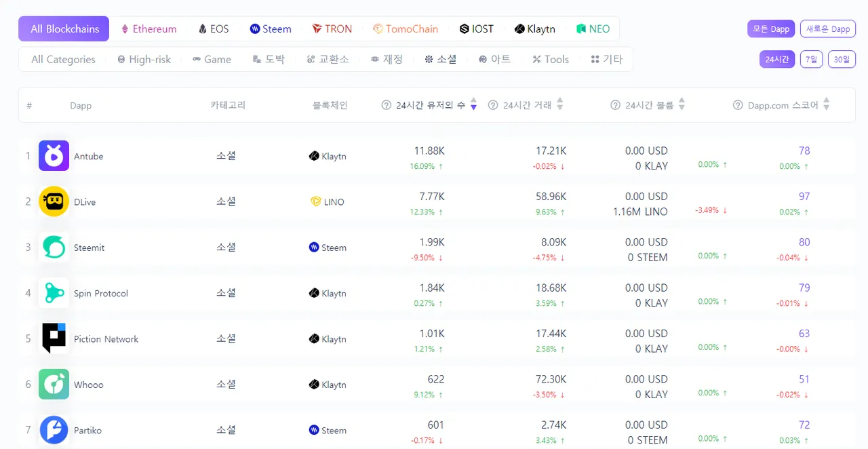The height and width of the screenshot is (449, 868).
Task: Click Whooo's transaction count 72.30K
Action: coord(551,379)
